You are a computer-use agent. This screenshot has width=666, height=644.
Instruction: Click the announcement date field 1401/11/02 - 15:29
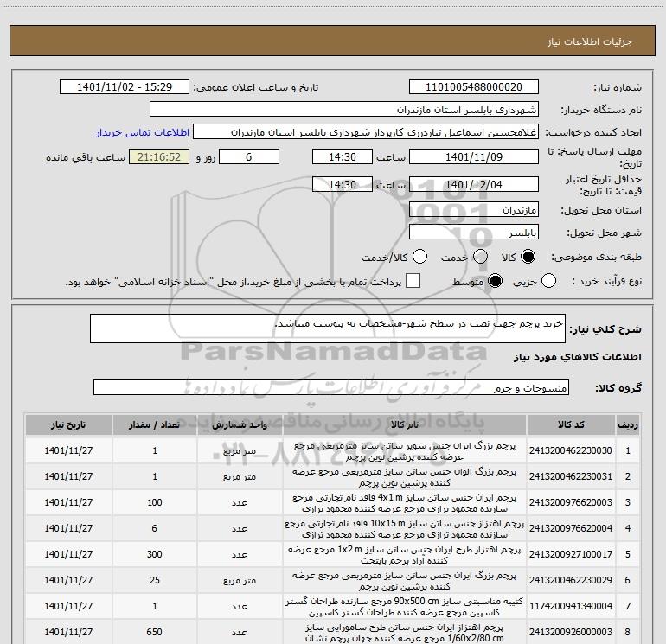pyautogui.click(x=125, y=87)
